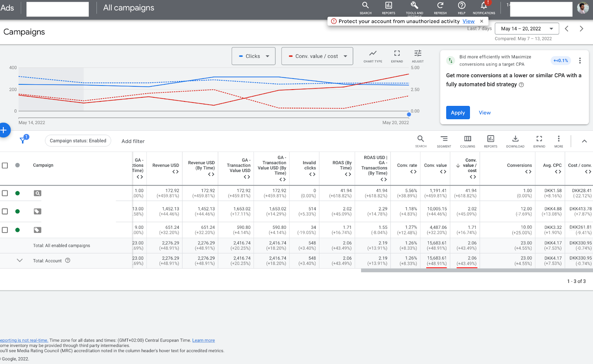Viewport: 593px width, 364px height.
Task: Click the Campaign status: Enabled filter chip
Action: tap(78, 141)
